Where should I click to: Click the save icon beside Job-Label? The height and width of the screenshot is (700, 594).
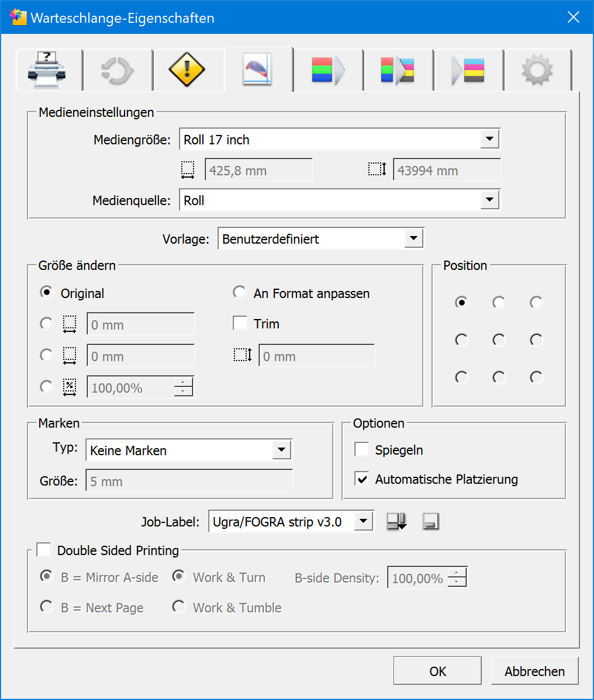pos(431,522)
